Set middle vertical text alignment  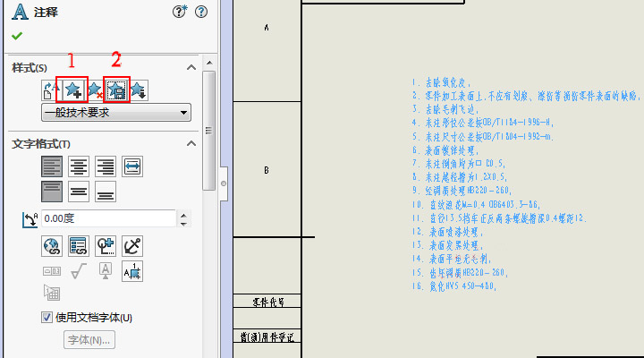click(79, 192)
